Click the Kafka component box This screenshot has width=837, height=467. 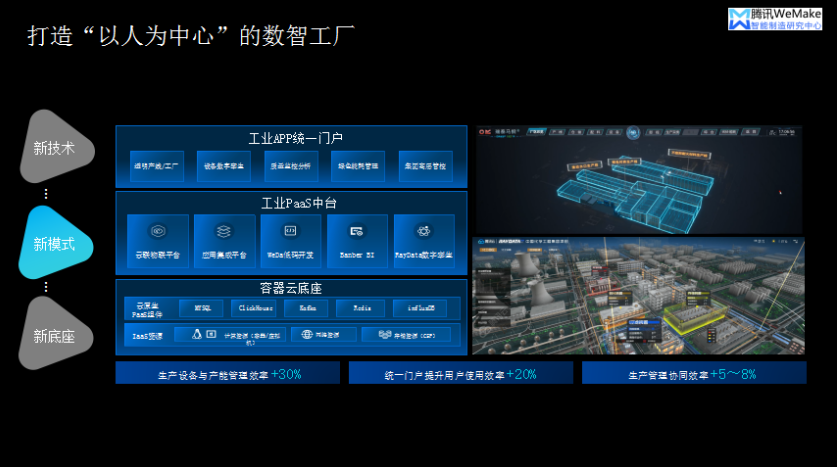[306, 308]
